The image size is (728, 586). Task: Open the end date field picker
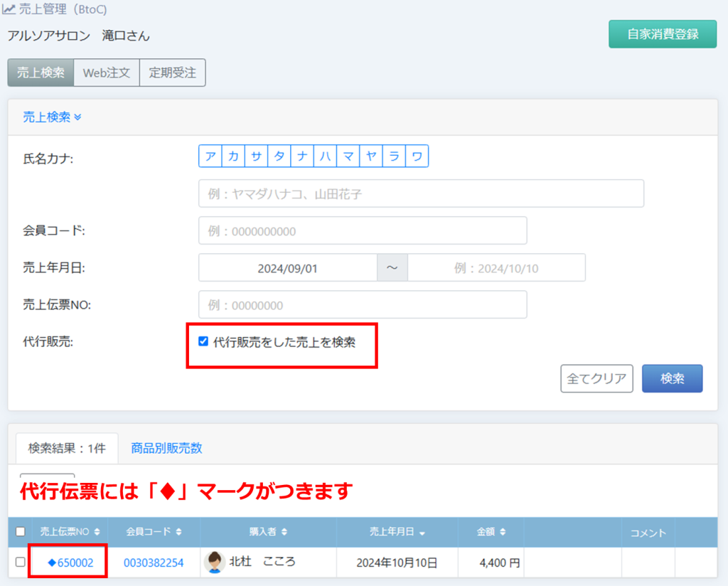(x=496, y=268)
